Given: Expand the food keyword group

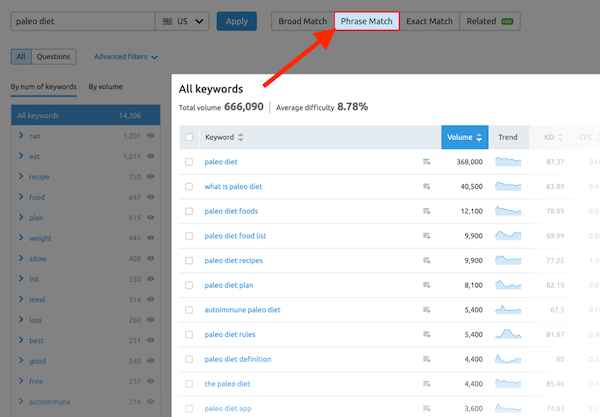Looking at the screenshot, I should click(x=21, y=197).
